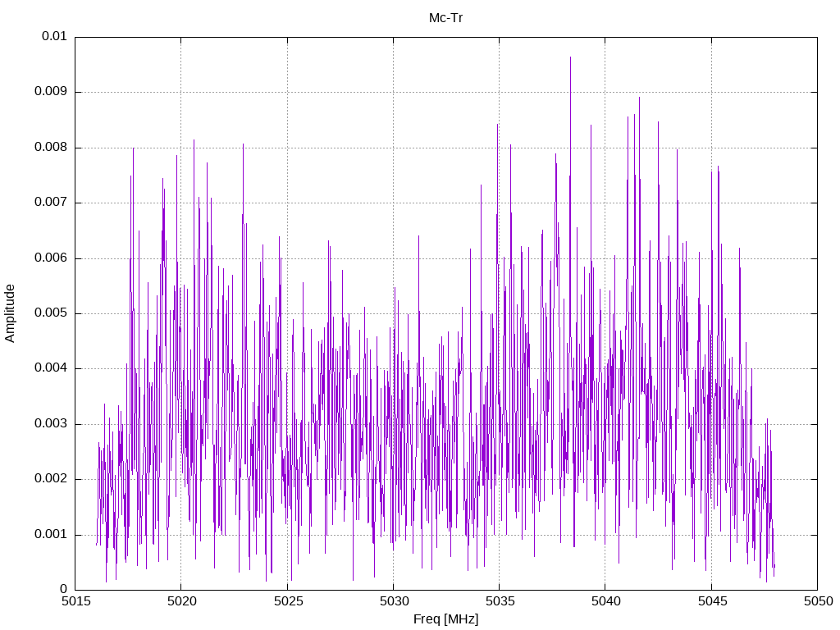Viewport: 840px width, 630px height.
Task: Click y-axis tick value 0.007
Action: point(51,202)
